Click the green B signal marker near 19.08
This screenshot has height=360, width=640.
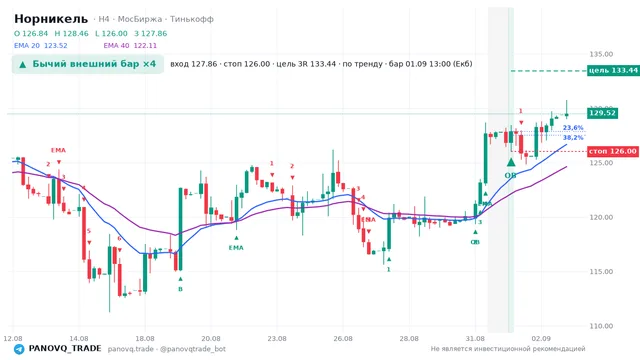pos(180,289)
